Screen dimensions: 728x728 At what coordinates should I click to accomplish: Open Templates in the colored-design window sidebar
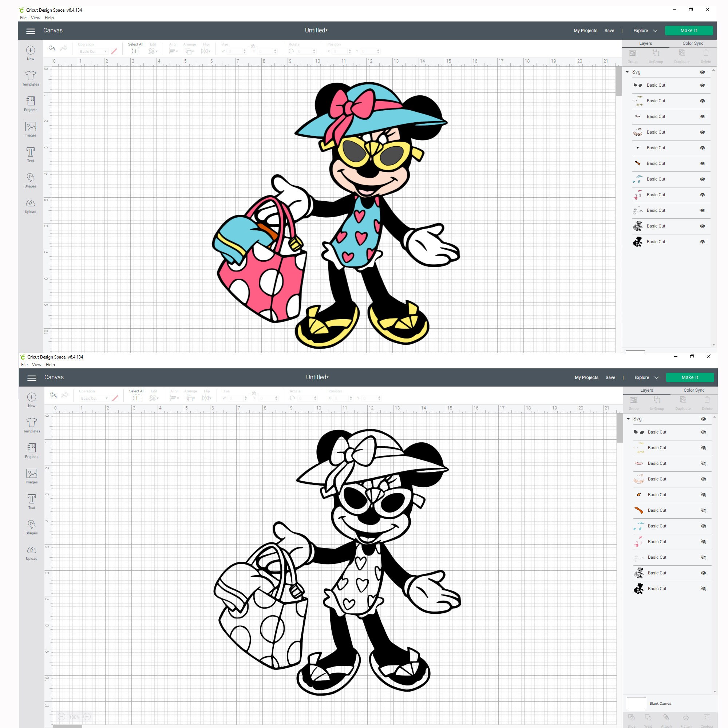[31, 78]
